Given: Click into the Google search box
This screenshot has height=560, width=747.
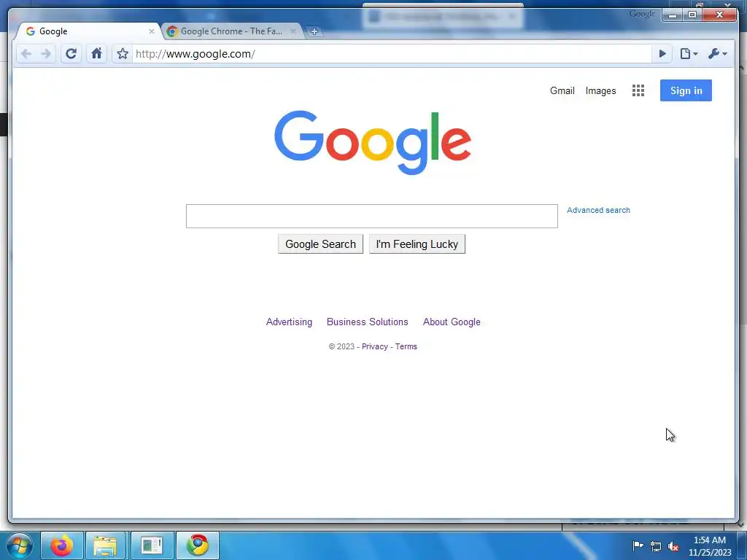Looking at the screenshot, I should 371,216.
